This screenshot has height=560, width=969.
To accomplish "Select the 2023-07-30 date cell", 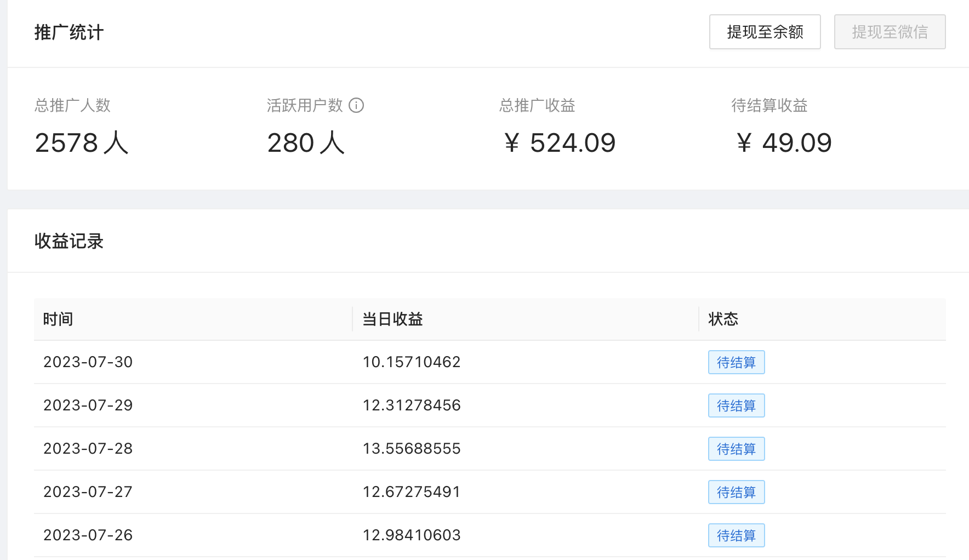I will click(88, 362).
